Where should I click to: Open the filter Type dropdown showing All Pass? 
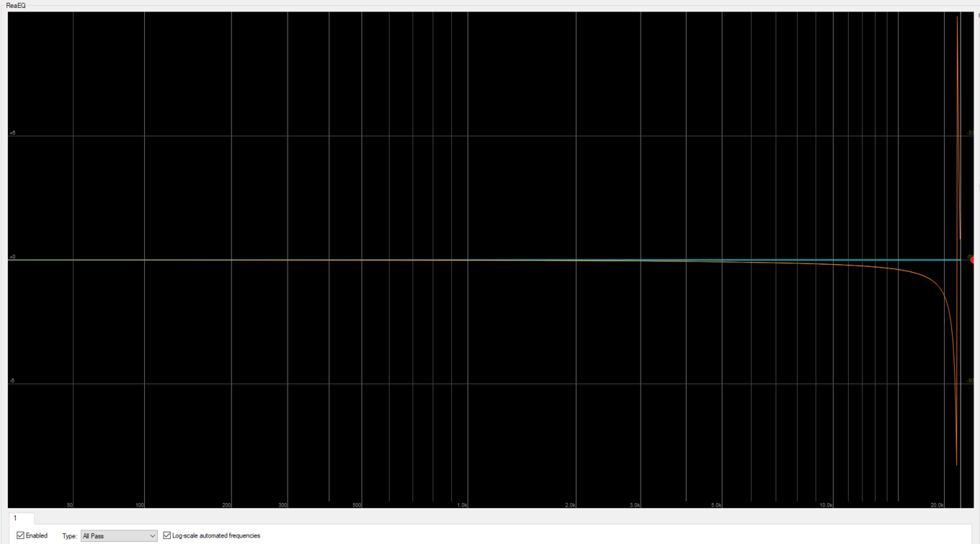point(119,536)
